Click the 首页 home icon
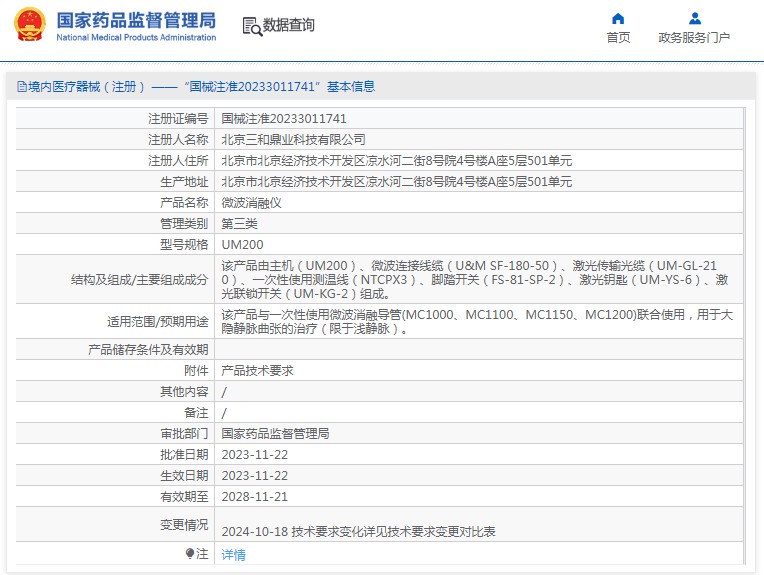Image resolution: width=764 pixels, height=575 pixels. tap(618, 18)
